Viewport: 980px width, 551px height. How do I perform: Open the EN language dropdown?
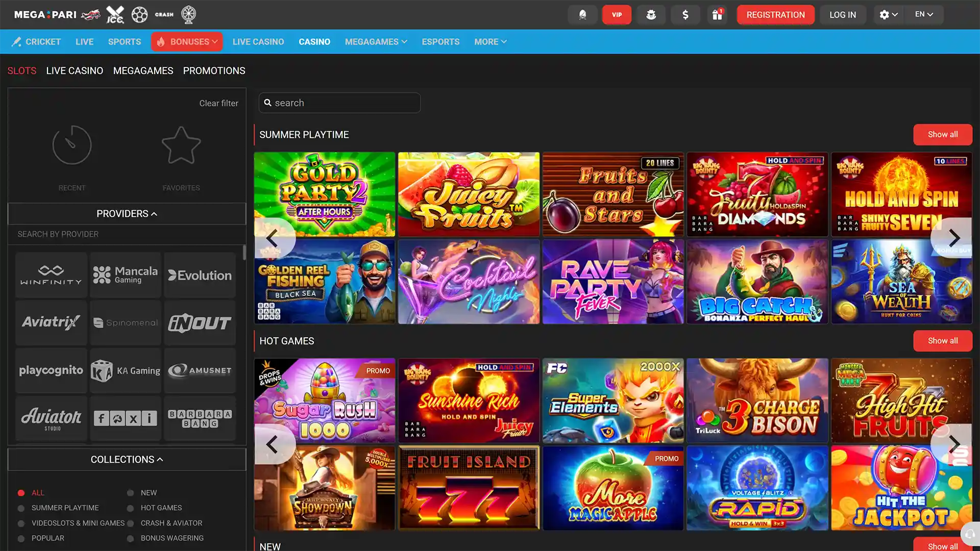click(x=924, y=15)
